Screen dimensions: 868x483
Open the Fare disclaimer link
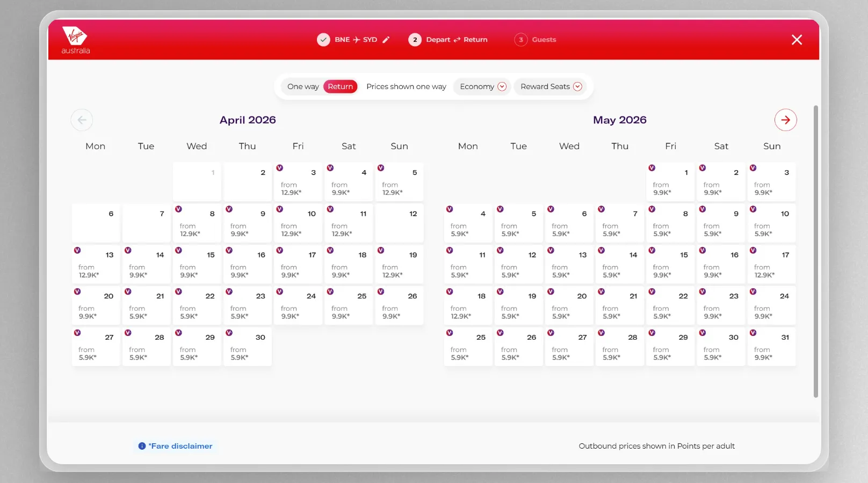coord(180,446)
